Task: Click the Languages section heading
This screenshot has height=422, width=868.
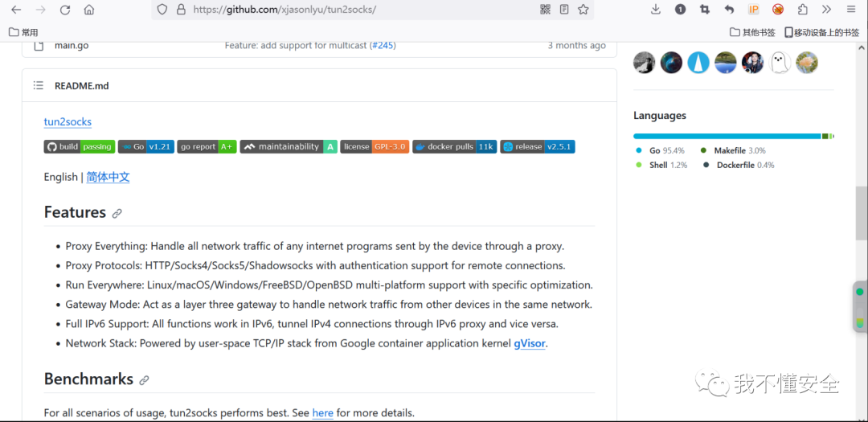Action: pyautogui.click(x=660, y=116)
